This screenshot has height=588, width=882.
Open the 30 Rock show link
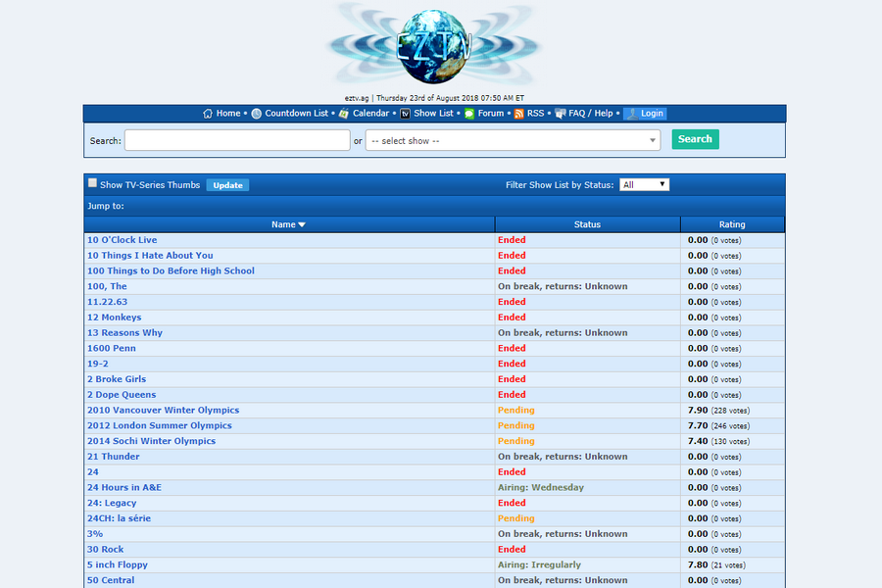[x=105, y=549]
